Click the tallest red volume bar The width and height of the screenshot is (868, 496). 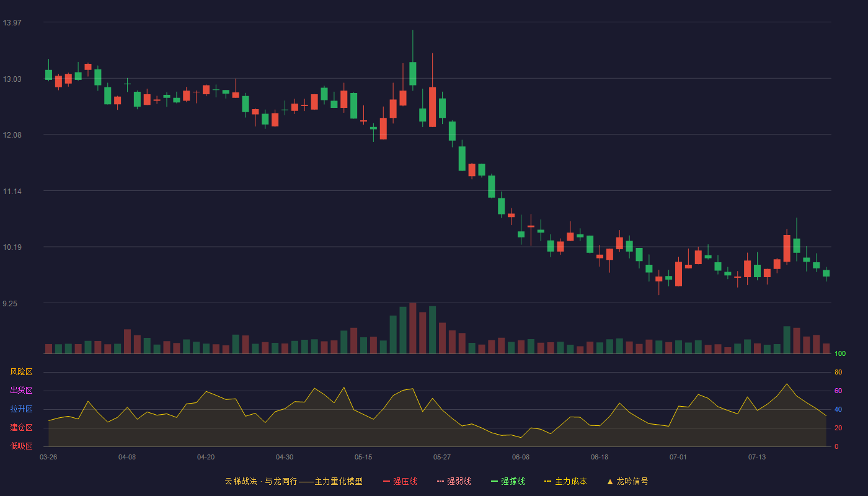pos(413,328)
